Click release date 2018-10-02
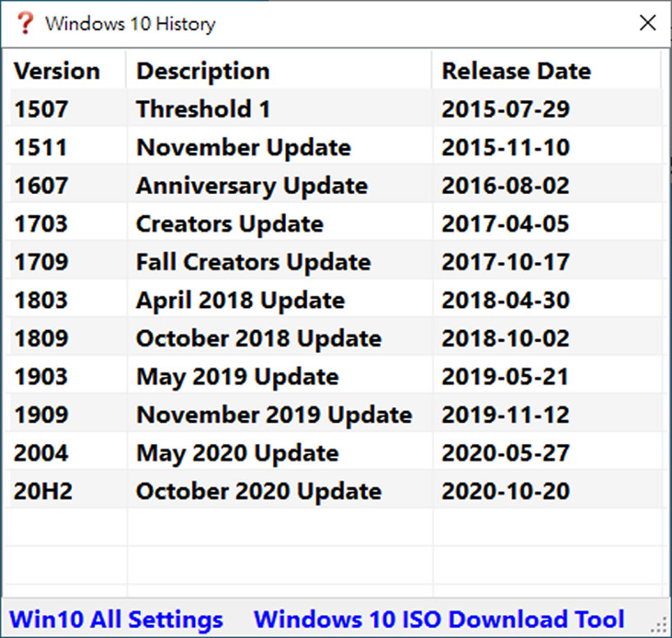Image resolution: width=672 pixels, height=638 pixels. tap(506, 338)
